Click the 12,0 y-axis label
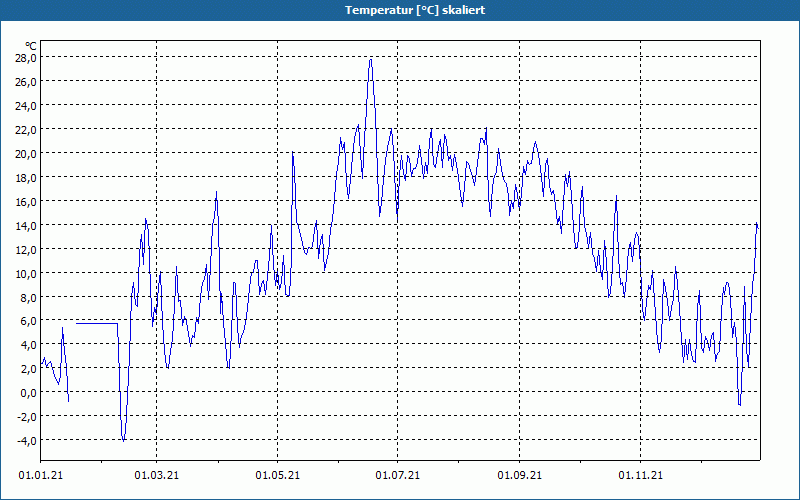The width and height of the screenshot is (800, 500). click(x=26, y=249)
